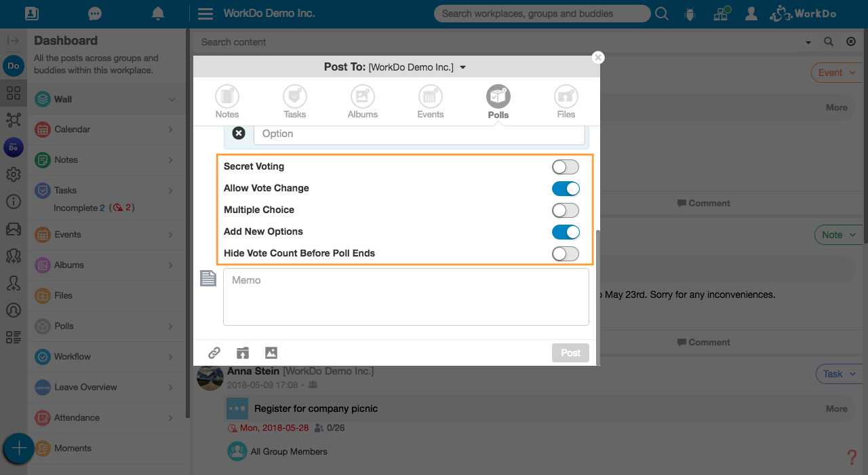Switch to the Albums post tab

363,102
